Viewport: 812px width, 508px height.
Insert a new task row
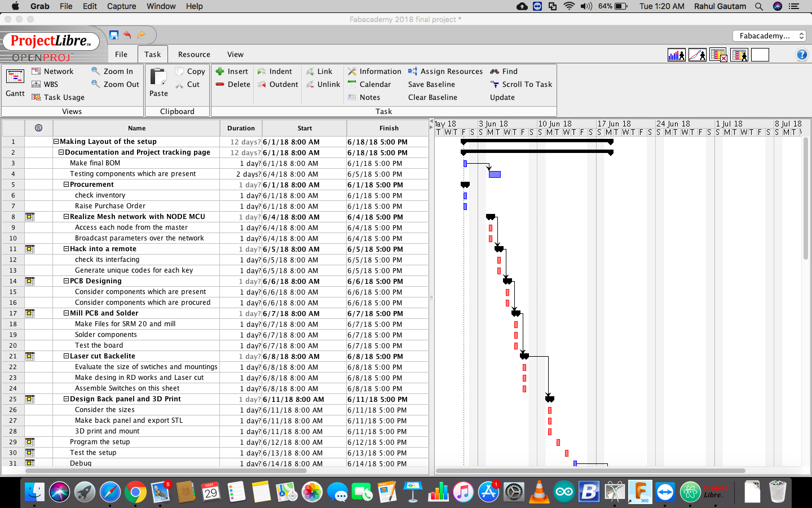point(232,72)
